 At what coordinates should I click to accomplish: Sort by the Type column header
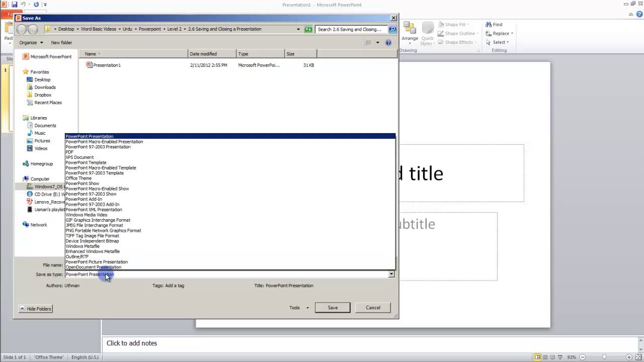(x=260, y=54)
